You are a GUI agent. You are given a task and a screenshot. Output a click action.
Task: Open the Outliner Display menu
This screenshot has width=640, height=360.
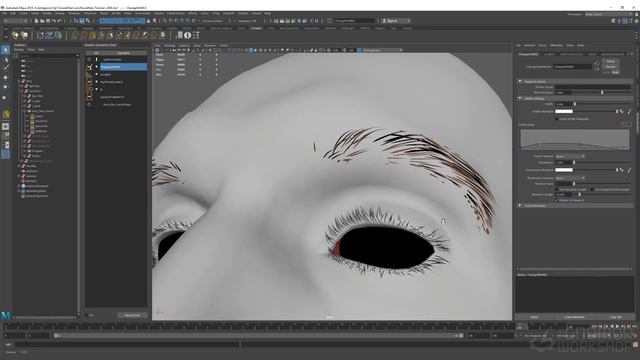pos(19,50)
